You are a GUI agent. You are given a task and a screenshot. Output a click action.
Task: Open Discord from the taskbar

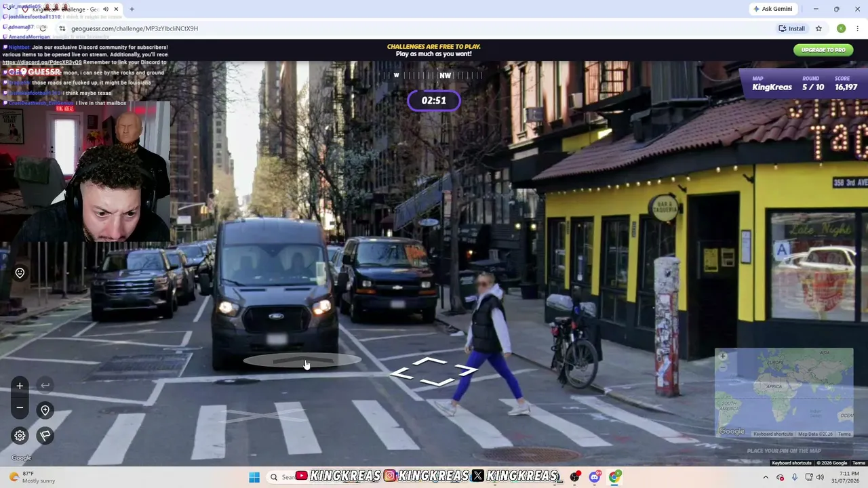[x=595, y=477]
